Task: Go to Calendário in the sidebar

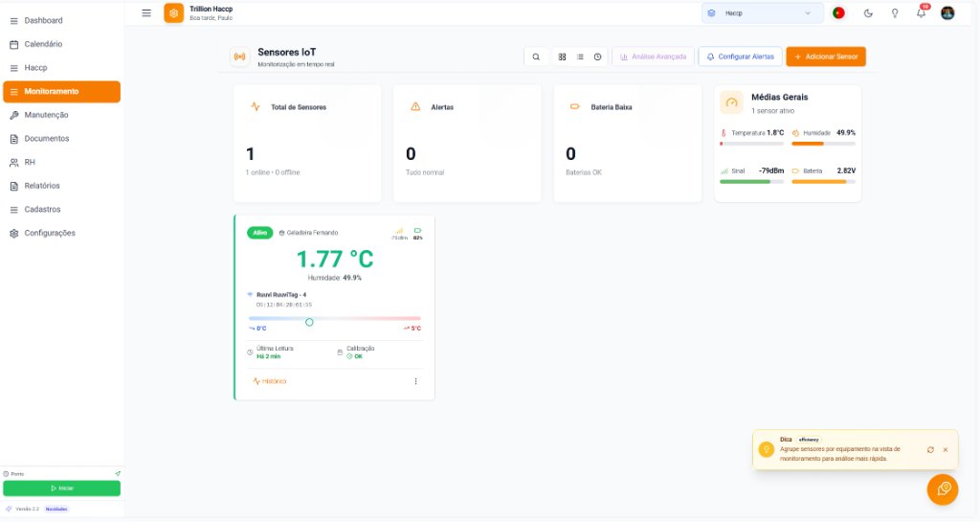Action: [61, 44]
